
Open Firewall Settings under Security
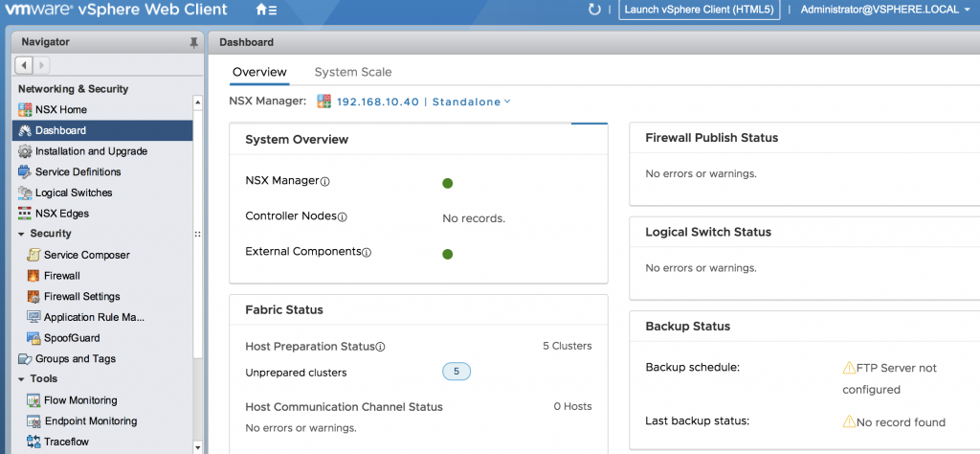tap(82, 296)
